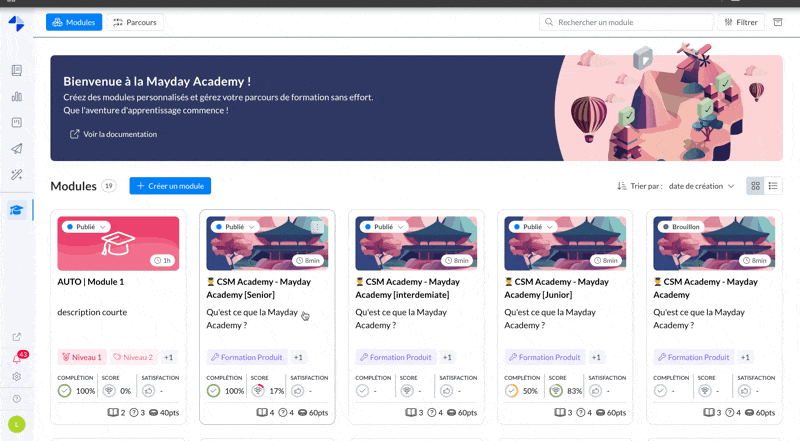Viewport: 800px width, 441px height.
Task: Click the Filtrer button
Action: pos(740,22)
